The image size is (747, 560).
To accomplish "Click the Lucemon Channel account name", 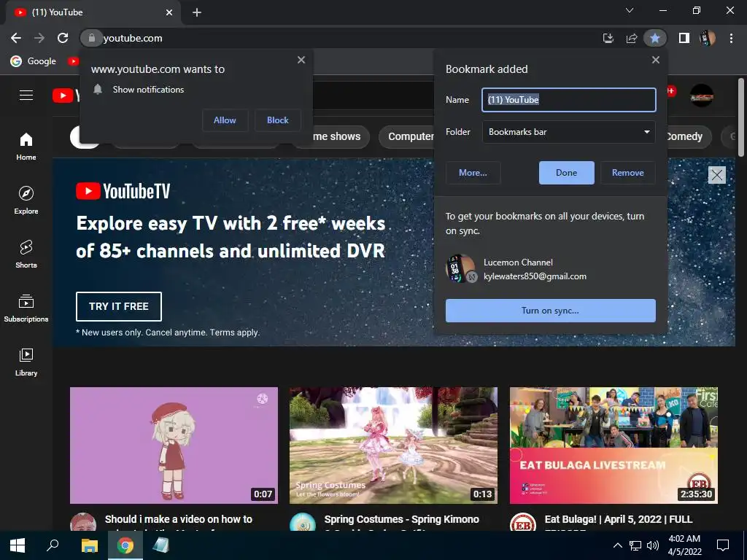I will click(x=519, y=262).
